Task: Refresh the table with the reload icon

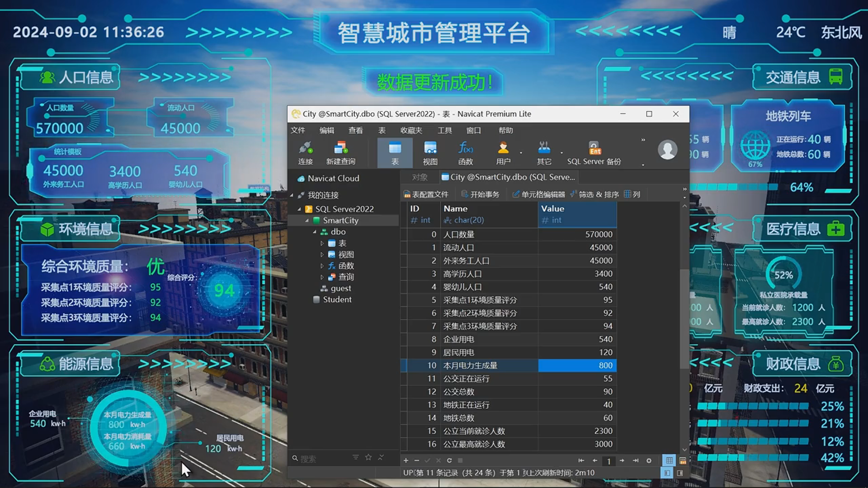Action: (x=449, y=460)
